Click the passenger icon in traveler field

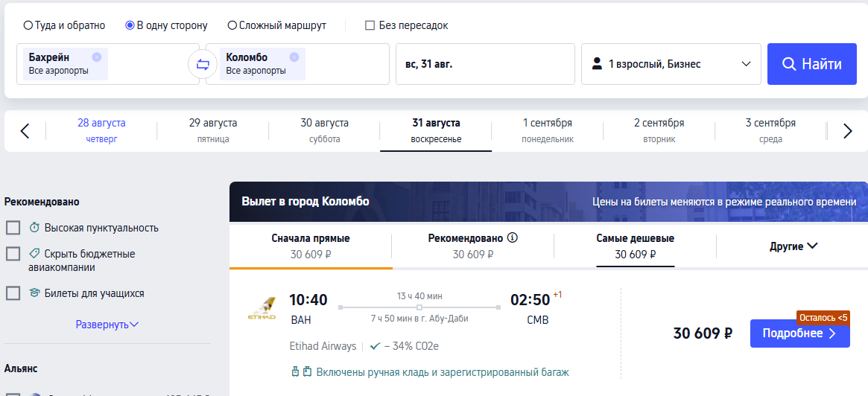coord(597,64)
